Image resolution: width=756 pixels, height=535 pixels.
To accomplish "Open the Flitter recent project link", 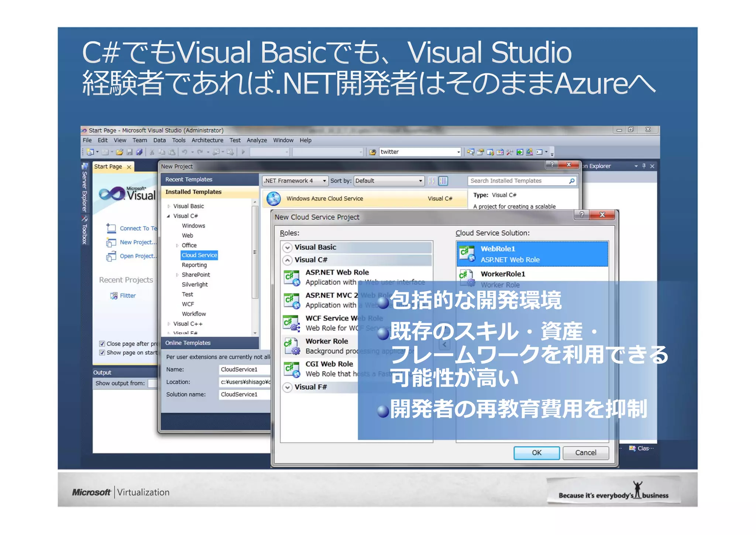I will coord(127,296).
